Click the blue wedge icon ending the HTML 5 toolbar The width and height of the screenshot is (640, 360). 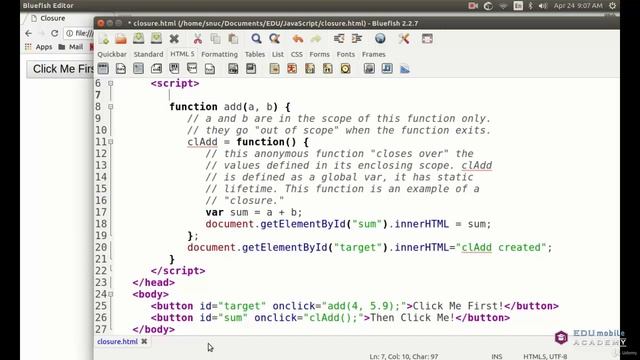coord(405,69)
